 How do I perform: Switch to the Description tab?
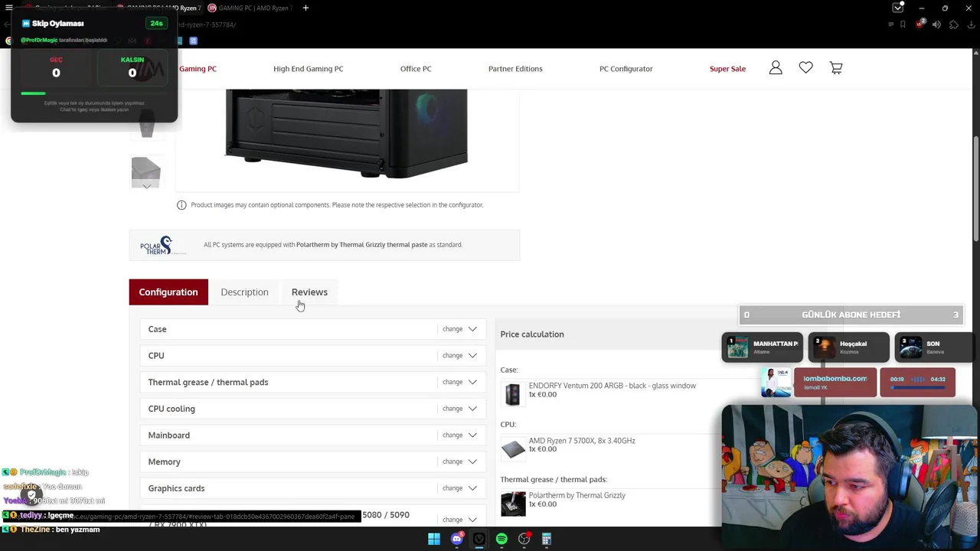(x=244, y=292)
